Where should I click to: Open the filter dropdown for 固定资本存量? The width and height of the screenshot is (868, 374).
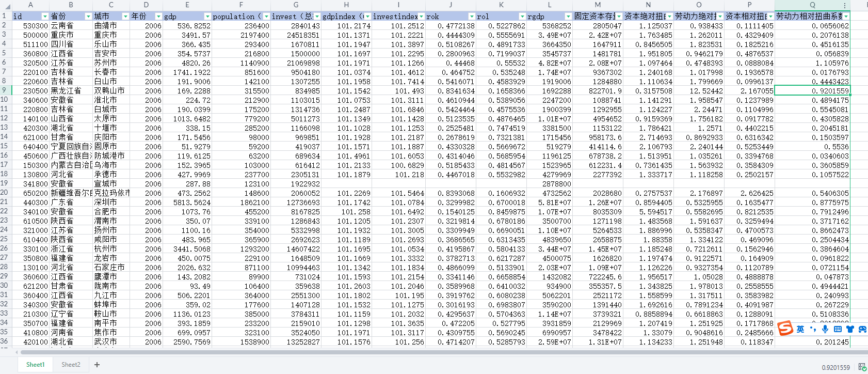tap(619, 17)
